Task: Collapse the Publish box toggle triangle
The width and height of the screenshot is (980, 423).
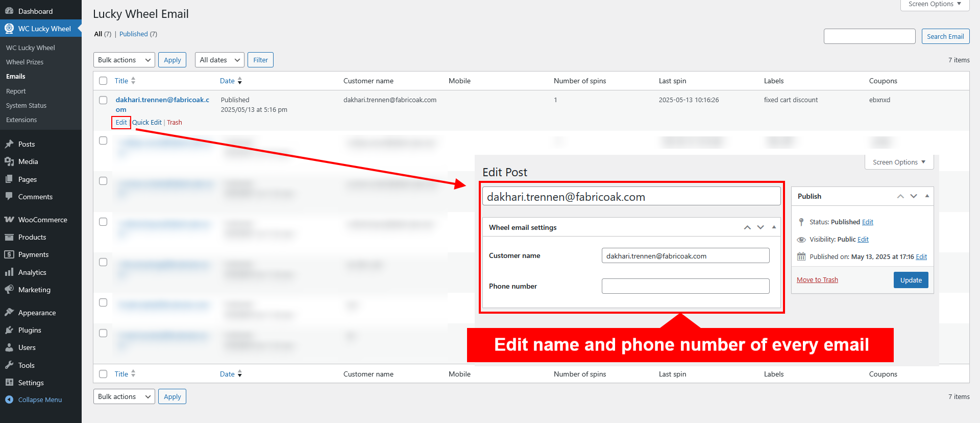Action: [927, 196]
